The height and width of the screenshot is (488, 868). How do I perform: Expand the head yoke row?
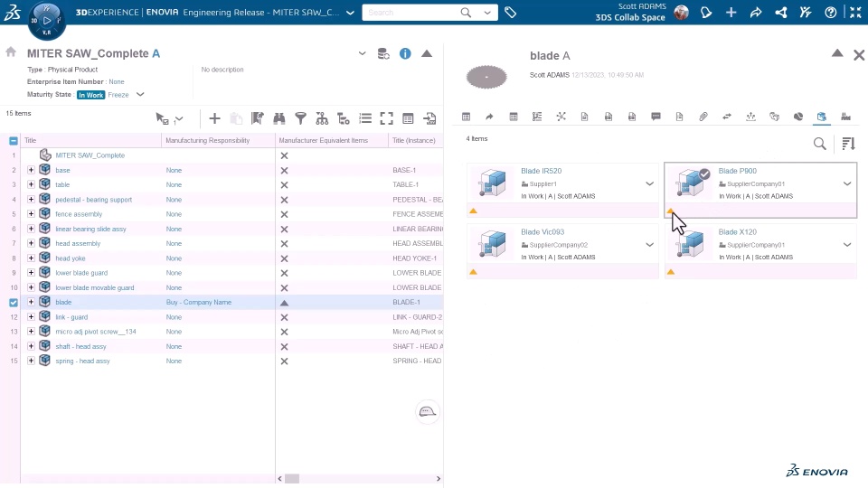[31, 258]
